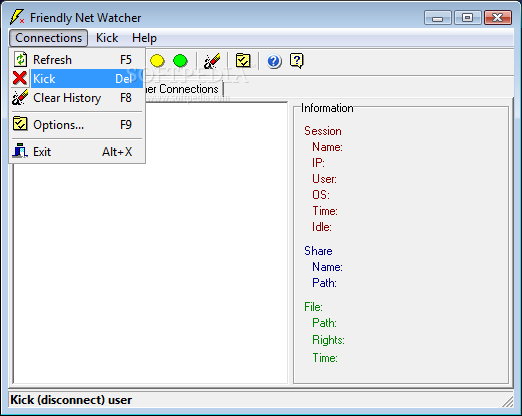
Task: Click the File: heading in Information panel
Action: coord(313,307)
